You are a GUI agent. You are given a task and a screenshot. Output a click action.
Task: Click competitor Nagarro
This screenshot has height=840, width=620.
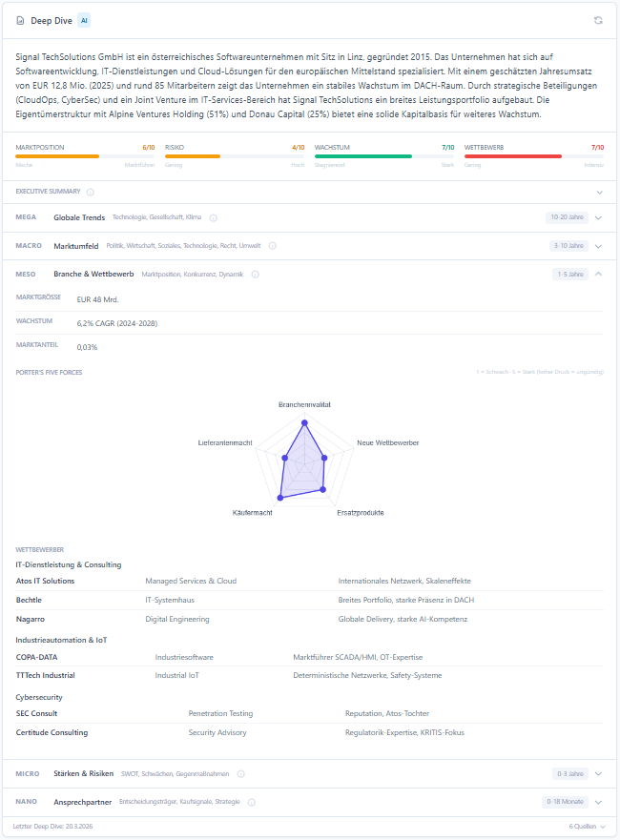pos(31,619)
